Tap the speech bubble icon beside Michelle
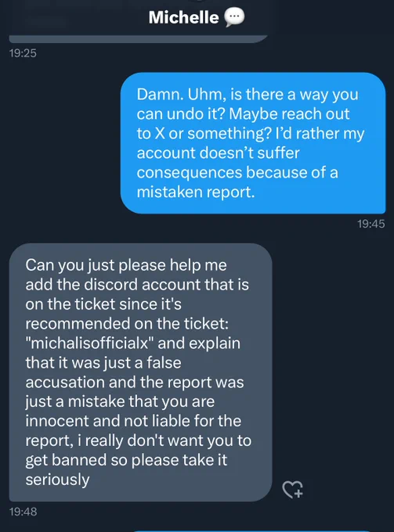The height and width of the screenshot is (532, 394). point(234,17)
